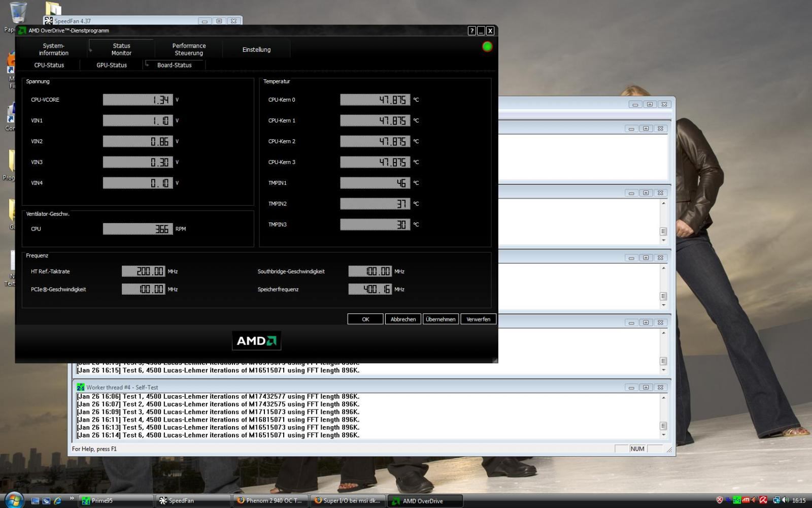Image resolution: width=812 pixels, height=508 pixels.
Task: Click the blue tray icon beside the shield
Action: coord(728,500)
